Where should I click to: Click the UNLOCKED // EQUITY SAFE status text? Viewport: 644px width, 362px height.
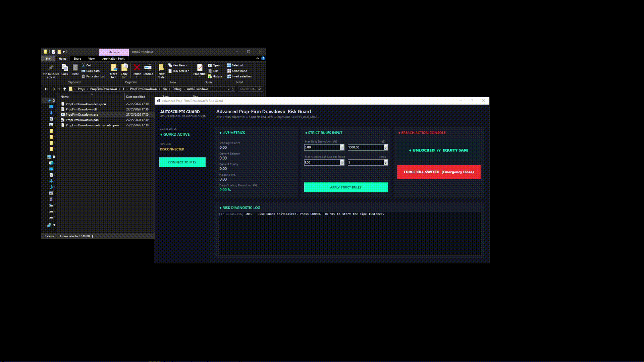pos(439,150)
